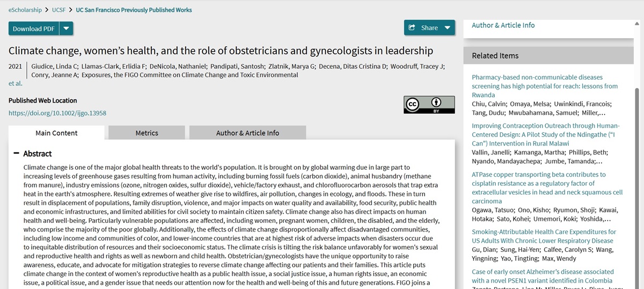Open the ijgo.13958 DOI link
The height and width of the screenshot is (289, 644).
click(57, 113)
